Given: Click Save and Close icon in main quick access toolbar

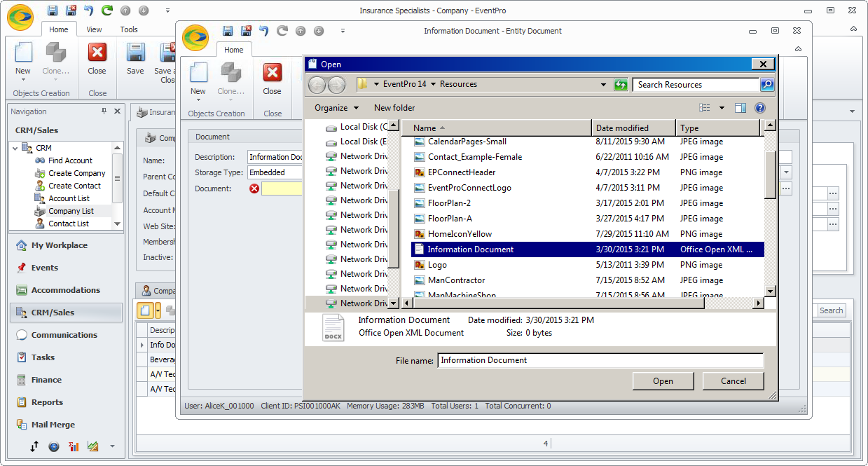Looking at the screenshot, I should (71, 11).
